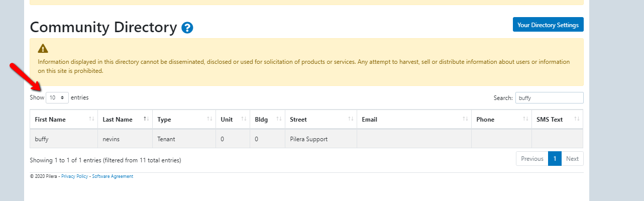Viewport: 644px width, 201px height.
Task: Click the directory Search input field
Action: point(550,98)
